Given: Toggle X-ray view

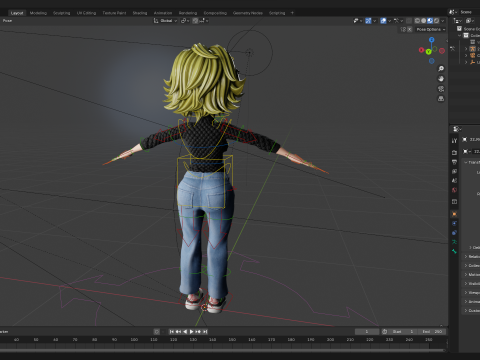Looking at the screenshot, I should 409,21.
